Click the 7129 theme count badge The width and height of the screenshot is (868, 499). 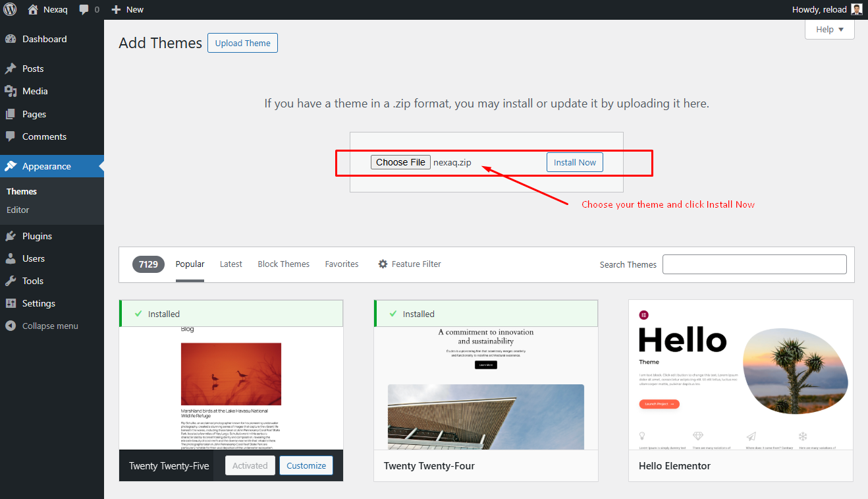pos(148,264)
